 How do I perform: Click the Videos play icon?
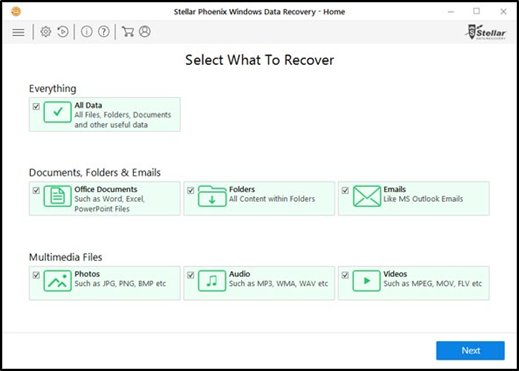click(x=367, y=281)
